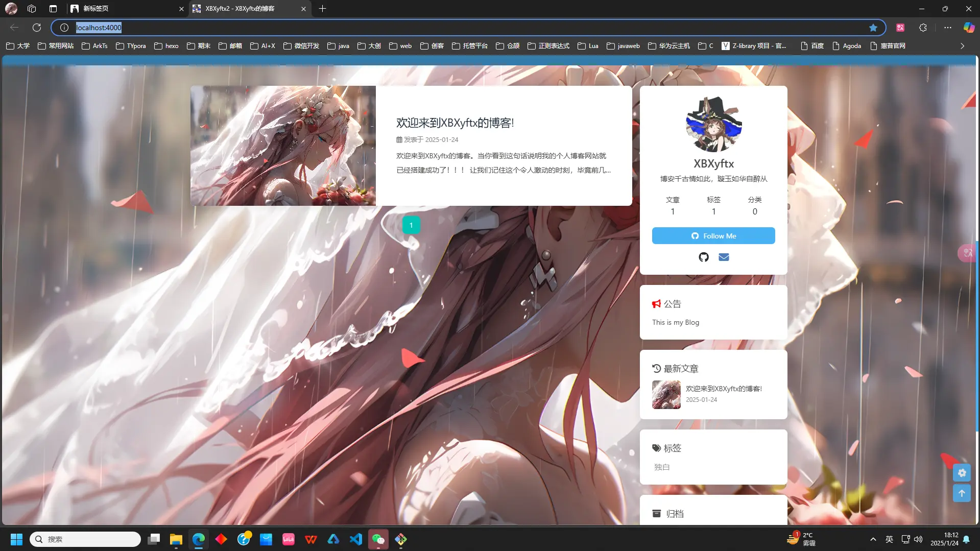
Task: Show hidden system tray icons
Action: (x=873, y=539)
